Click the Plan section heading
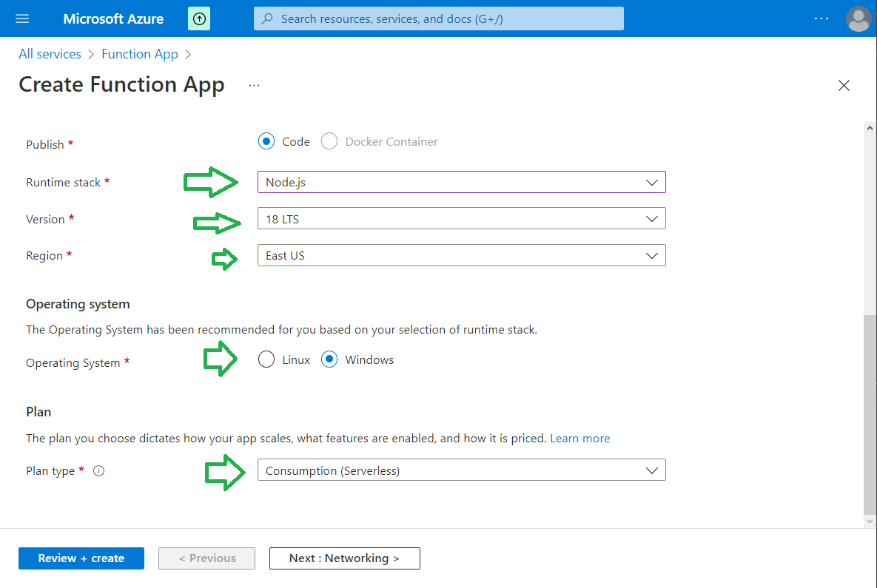This screenshot has width=877, height=588. point(38,412)
